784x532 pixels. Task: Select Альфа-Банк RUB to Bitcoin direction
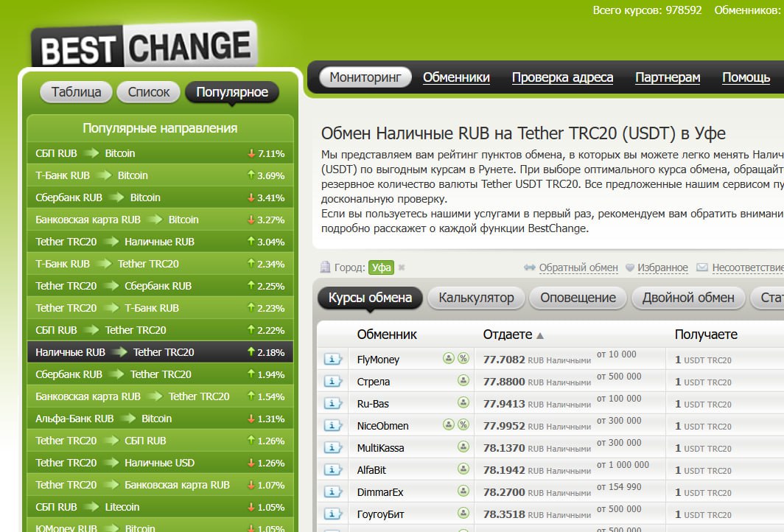[160, 419]
